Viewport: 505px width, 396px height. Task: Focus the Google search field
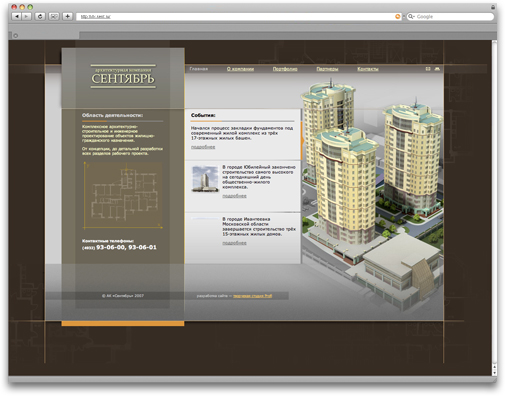[x=450, y=16]
